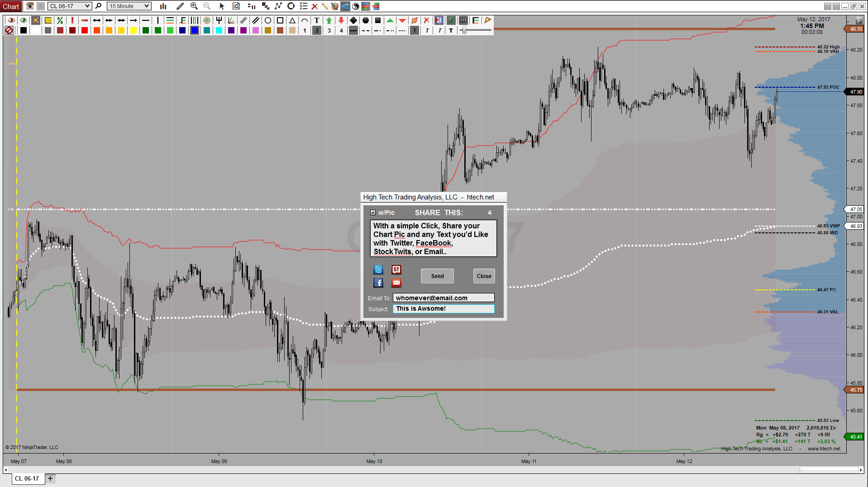Select the Pencil drawing tool

(180, 6)
